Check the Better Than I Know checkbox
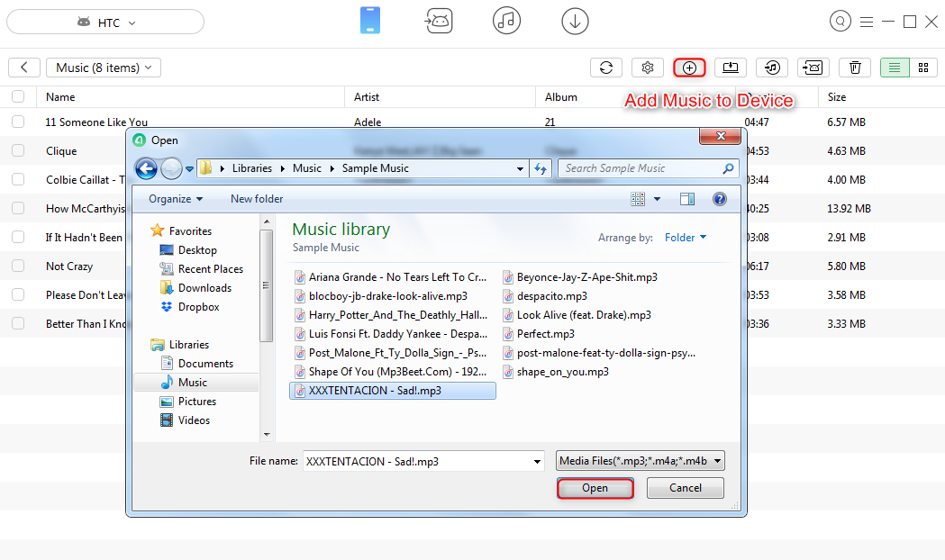This screenshot has height=560, width=945. pyautogui.click(x=18, y=323)
